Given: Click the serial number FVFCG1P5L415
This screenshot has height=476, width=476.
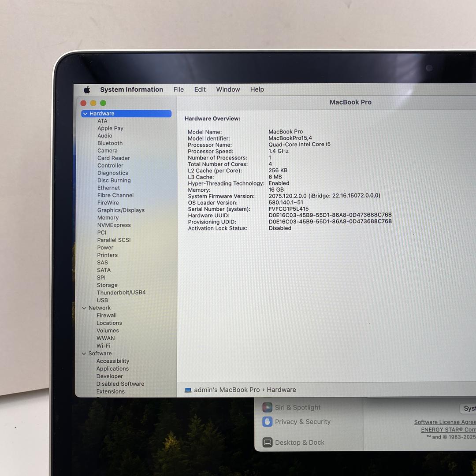Looking at the screenshot, I should 288,209.
